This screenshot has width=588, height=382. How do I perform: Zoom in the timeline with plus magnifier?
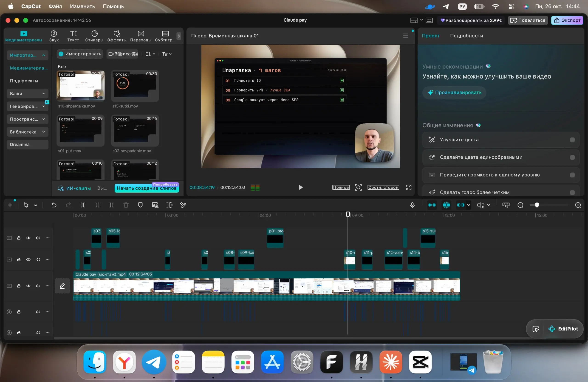pyautogui.click(x=578, y=205)
